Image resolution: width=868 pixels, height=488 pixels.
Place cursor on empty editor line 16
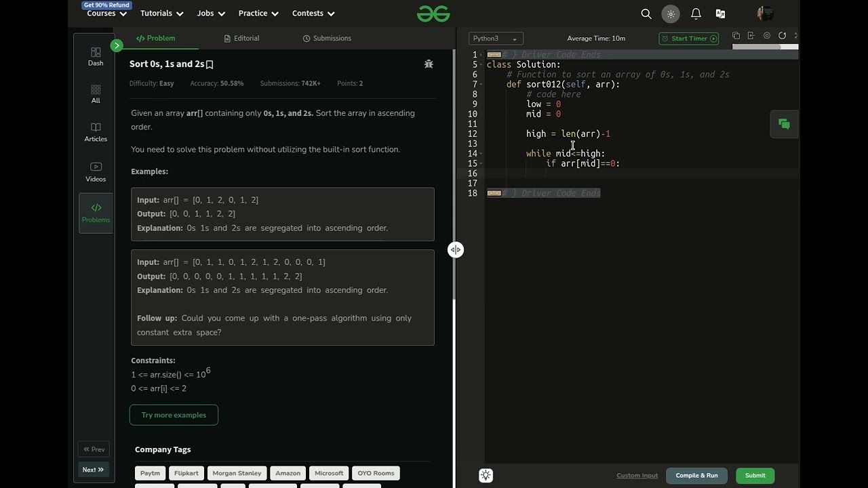[x=642, y=174]
